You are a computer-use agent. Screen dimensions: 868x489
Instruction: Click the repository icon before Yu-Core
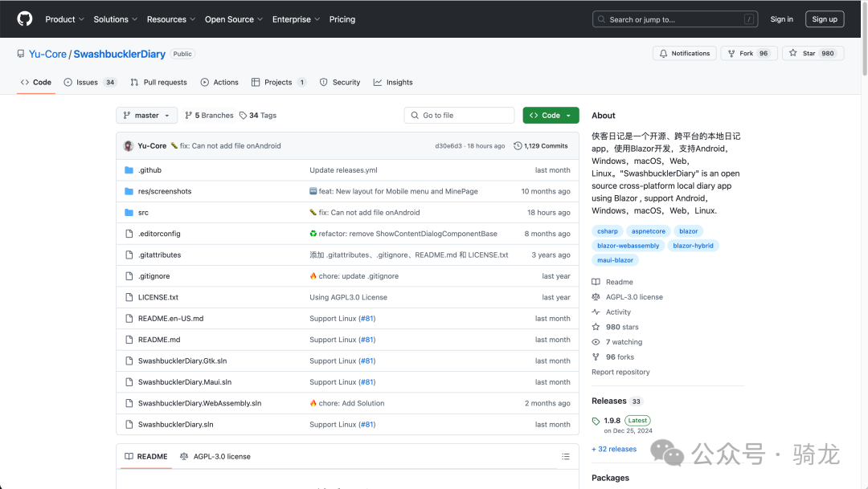pos(20,54)
